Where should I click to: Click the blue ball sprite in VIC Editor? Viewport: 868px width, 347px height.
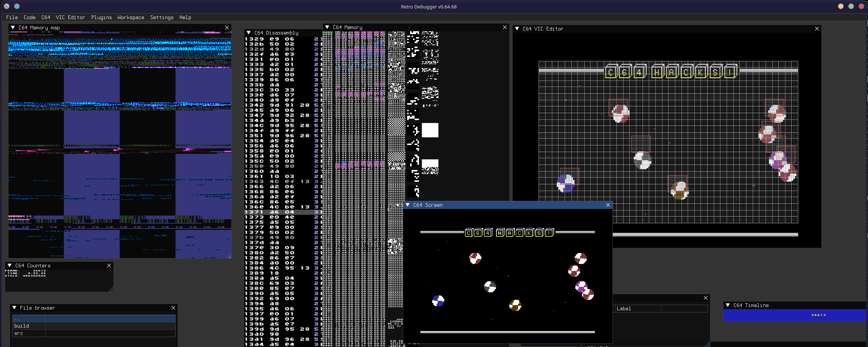(565, 183)
